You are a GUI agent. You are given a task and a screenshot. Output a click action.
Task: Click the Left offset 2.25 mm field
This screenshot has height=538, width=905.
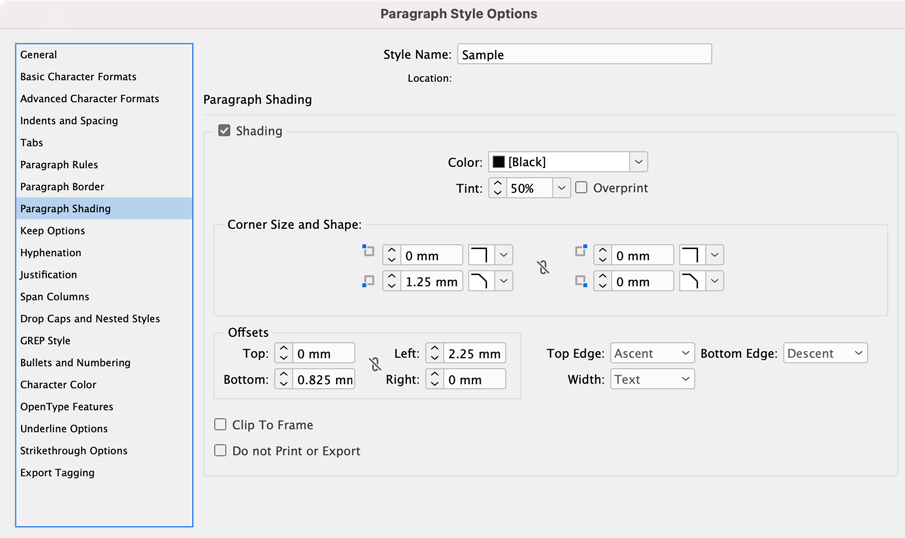(x=474, y=353)
